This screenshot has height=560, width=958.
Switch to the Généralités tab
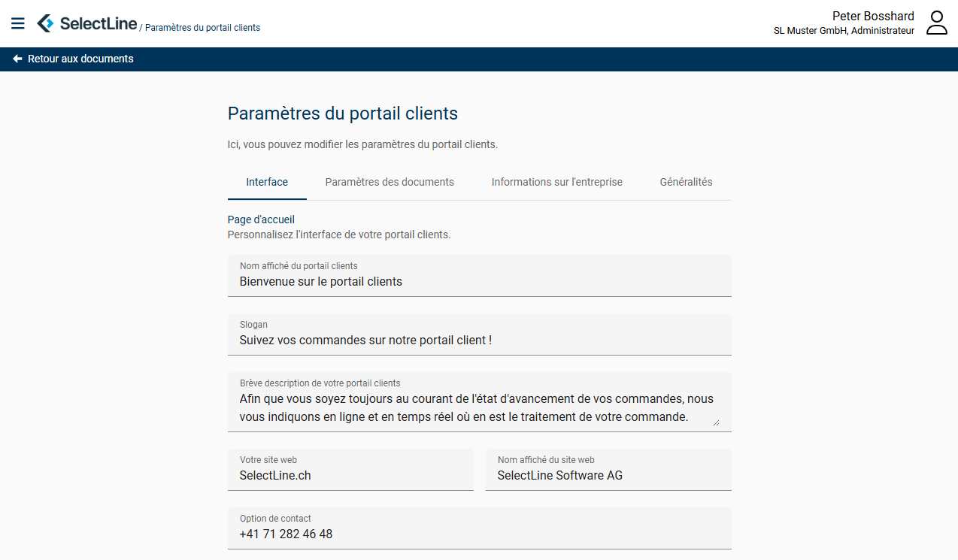[686, 182]
